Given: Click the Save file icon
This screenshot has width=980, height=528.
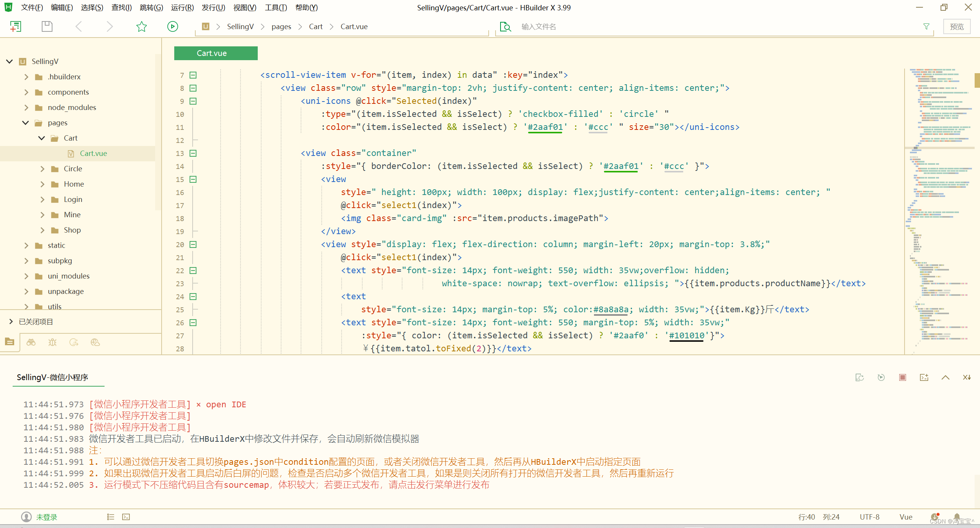Looking at the screenshot, I should point(46,26).
